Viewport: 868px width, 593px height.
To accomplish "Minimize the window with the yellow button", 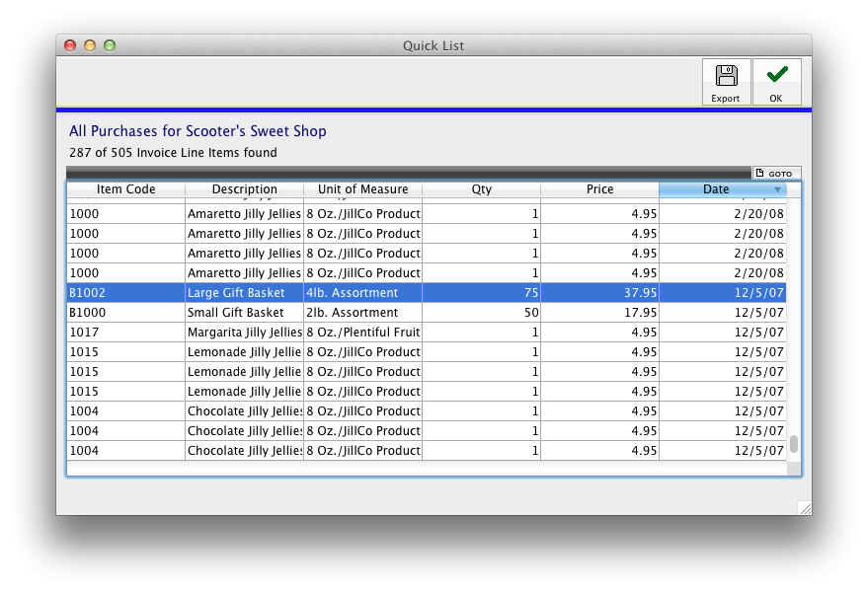I will pos(90,45).
